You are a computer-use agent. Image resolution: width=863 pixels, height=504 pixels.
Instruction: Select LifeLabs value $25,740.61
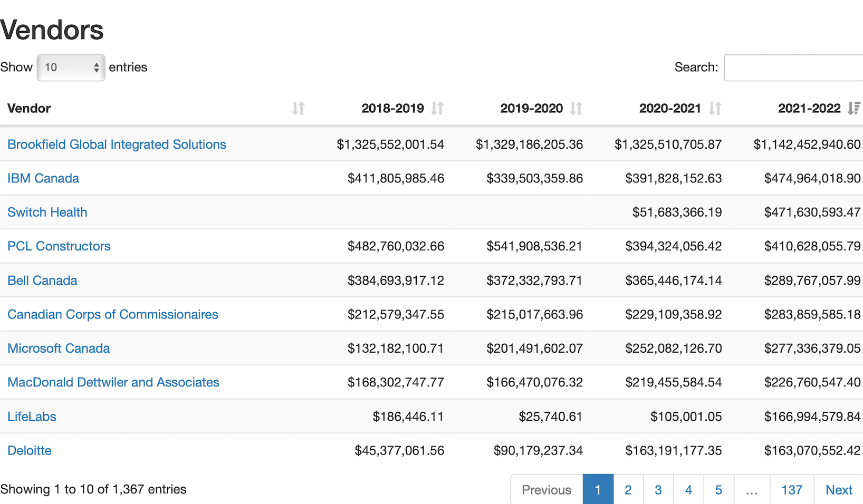[x=551, y=416]
